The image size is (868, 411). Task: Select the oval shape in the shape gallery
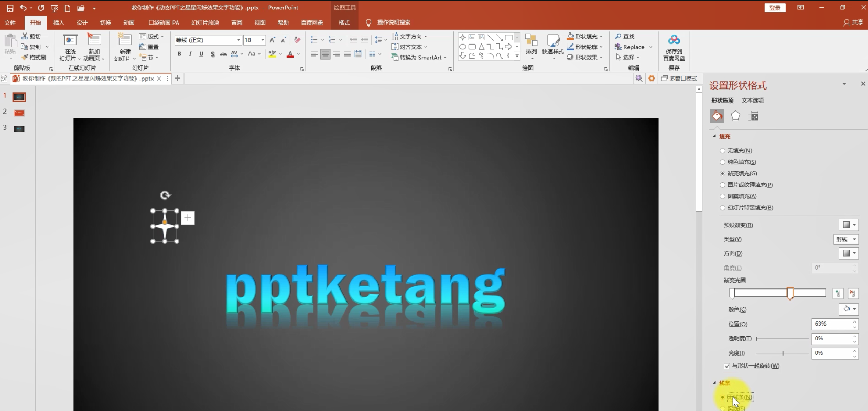463,47
